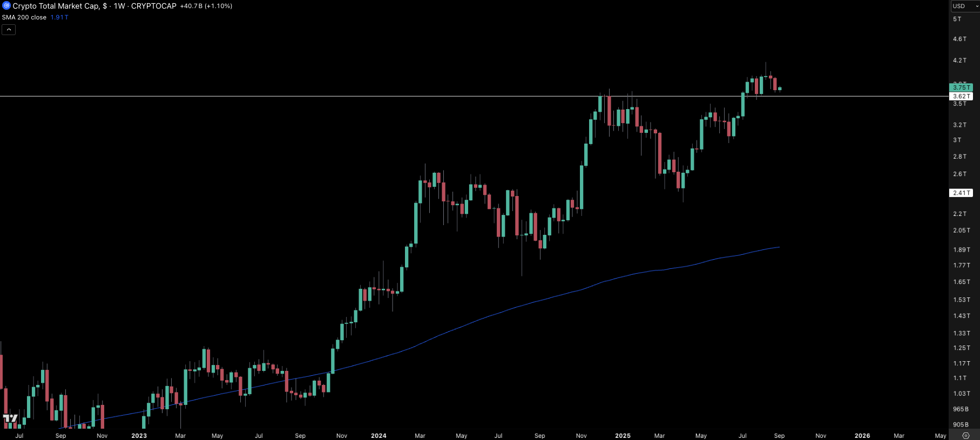Click the 1.03T price axis label
980x440 pixels.
pyautogui.click(x=962, y=394)
